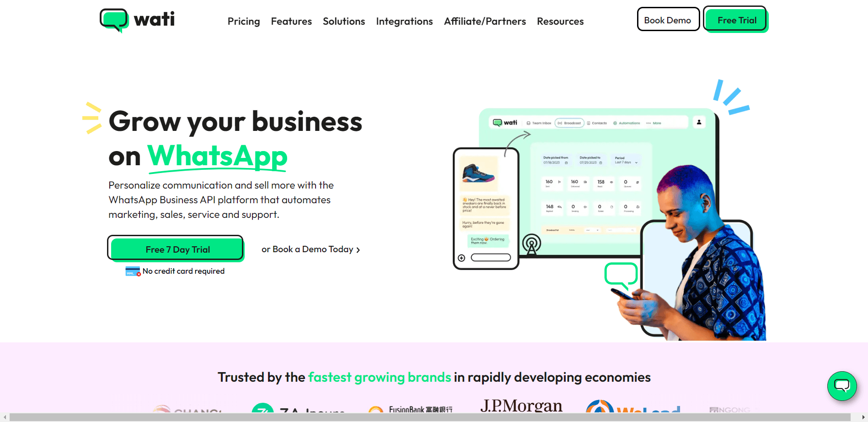The image size is (868, 422).
Task: Go to Affiliate/Partners page
Action: pyautogui.click(x=485, y=22)
